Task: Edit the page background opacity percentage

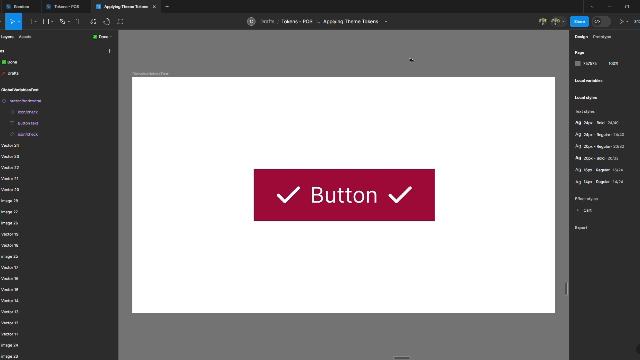Action: point(613,64)
